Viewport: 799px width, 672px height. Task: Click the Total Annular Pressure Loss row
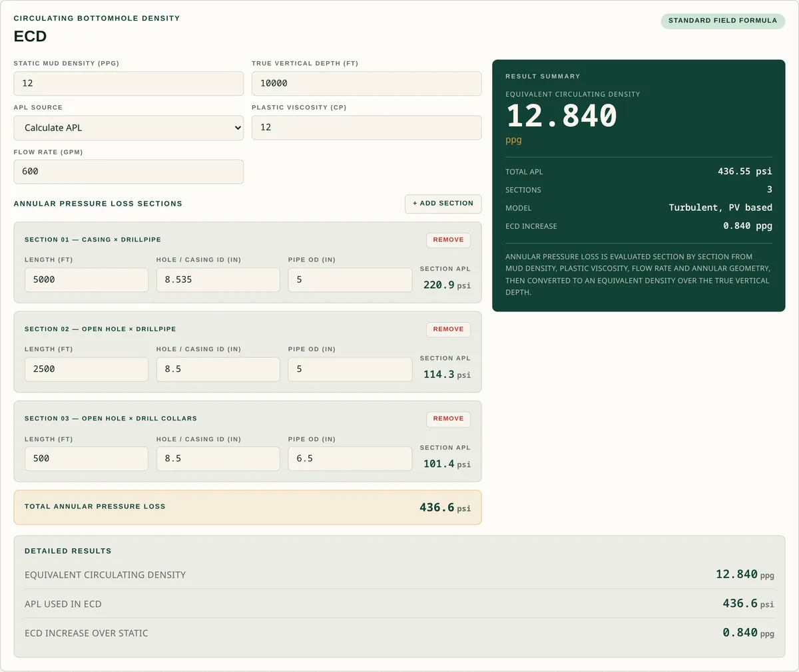click(248, 507)
